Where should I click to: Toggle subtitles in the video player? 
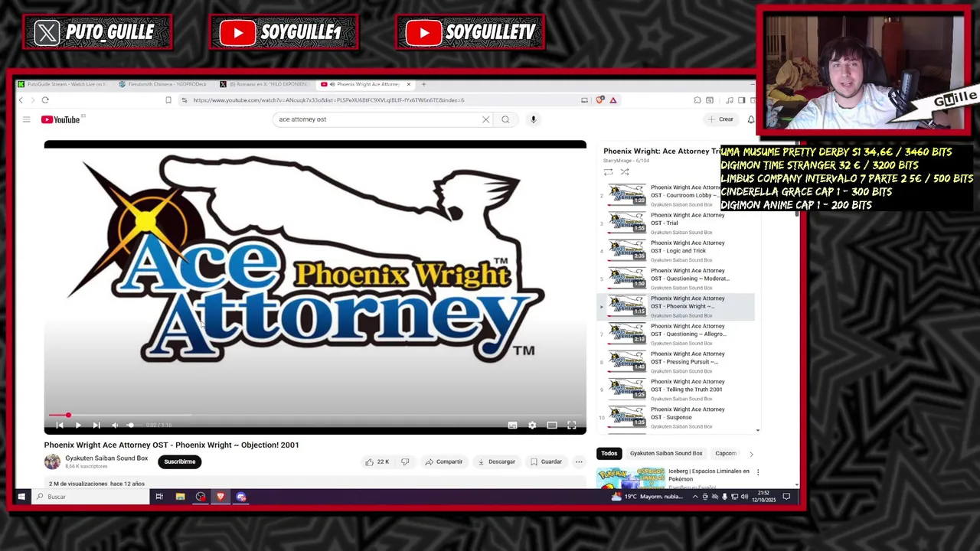[512, 425]
